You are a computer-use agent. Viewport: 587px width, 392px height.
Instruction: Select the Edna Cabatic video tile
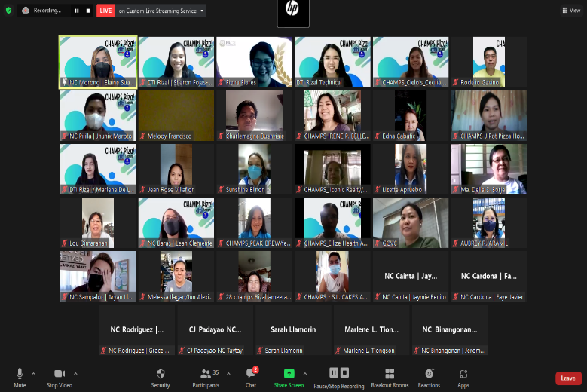[411, 115]
